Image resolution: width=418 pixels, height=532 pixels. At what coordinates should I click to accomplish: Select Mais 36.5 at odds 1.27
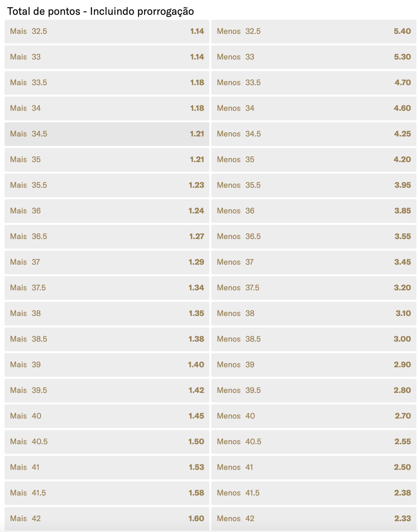pos(107,237)
